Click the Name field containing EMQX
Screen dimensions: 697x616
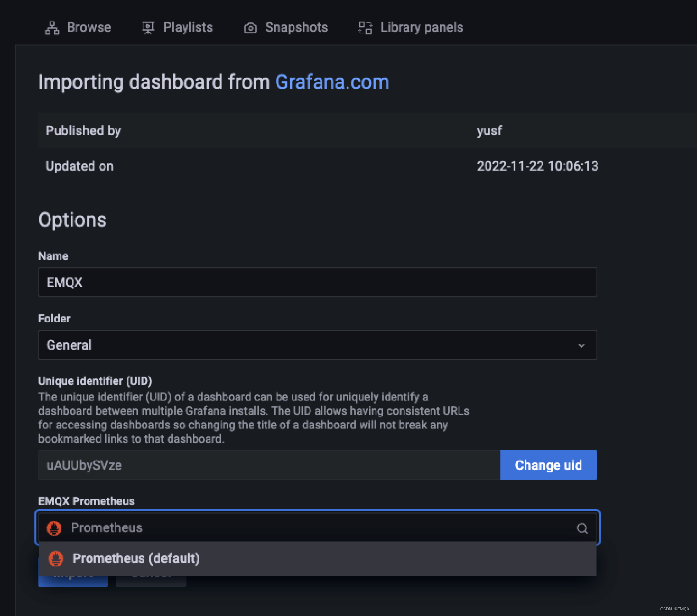pos(317,283)
